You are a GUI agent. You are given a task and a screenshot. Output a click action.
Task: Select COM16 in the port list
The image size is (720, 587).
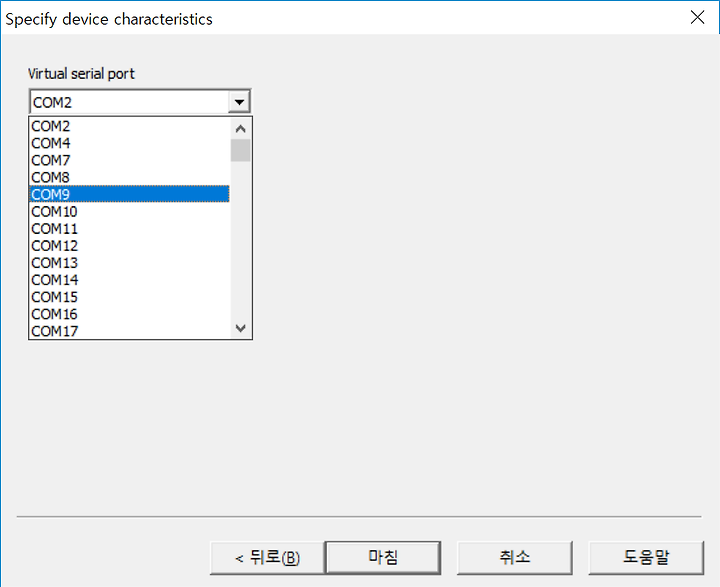(x=129, y=314)
